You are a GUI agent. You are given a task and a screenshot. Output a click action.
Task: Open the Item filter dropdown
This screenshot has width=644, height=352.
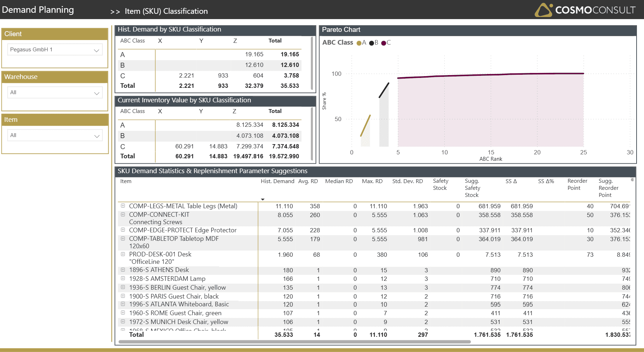[55, 135]
